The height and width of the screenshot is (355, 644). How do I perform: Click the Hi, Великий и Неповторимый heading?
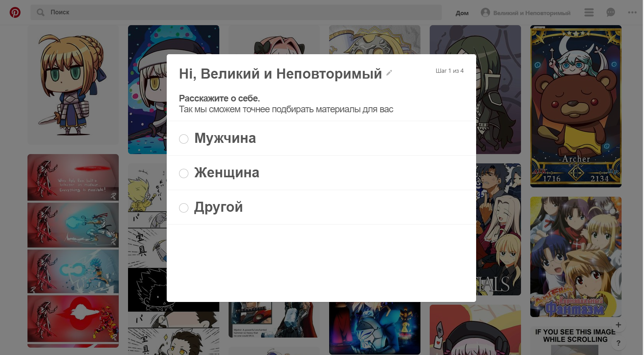click(x=280, y=74)
